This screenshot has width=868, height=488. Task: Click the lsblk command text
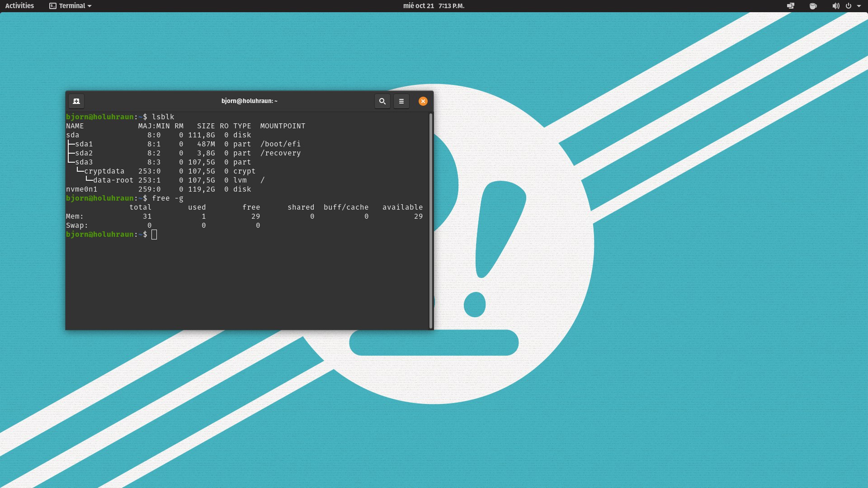point(163,117)
